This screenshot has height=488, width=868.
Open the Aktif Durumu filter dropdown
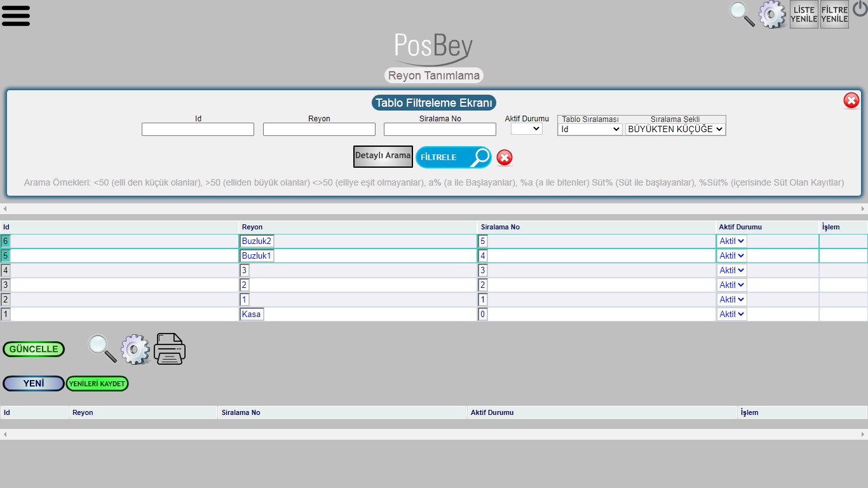tap(527, 128)
